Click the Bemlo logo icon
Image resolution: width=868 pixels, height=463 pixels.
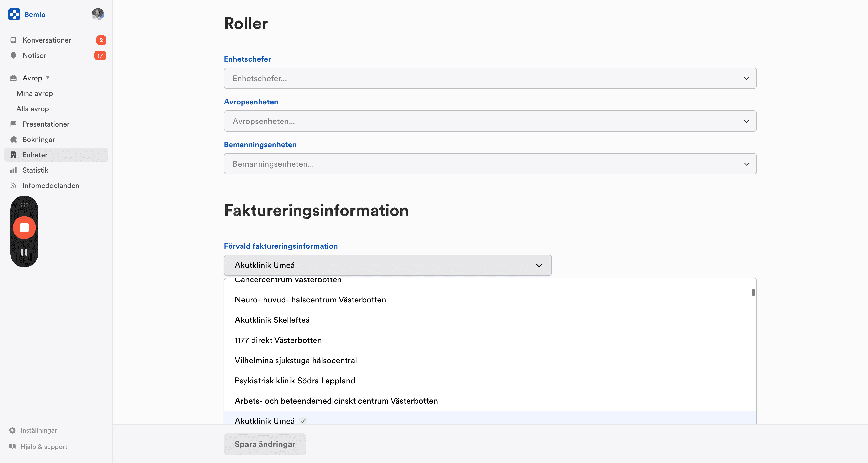point(14,15)
